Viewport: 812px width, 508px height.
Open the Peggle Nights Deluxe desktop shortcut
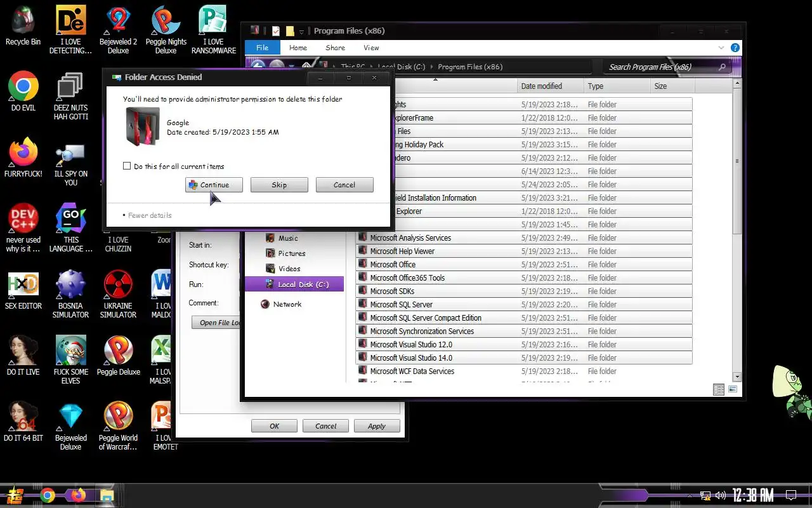166,30
